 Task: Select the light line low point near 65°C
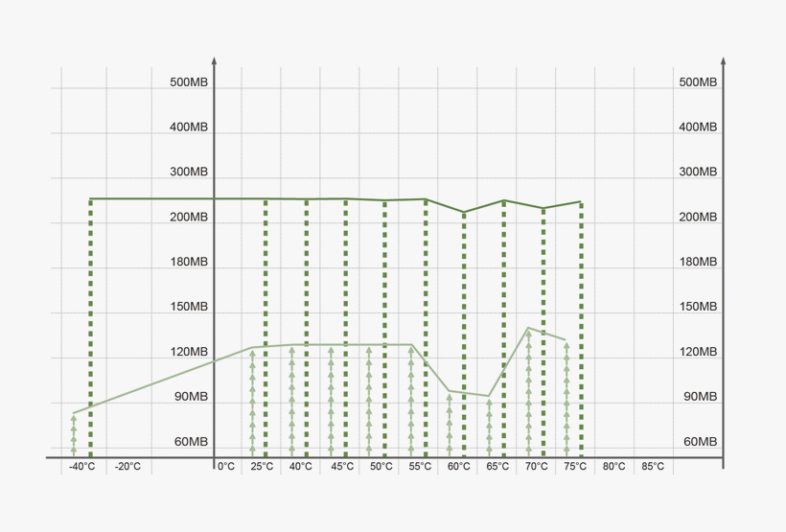click(489, 396)
